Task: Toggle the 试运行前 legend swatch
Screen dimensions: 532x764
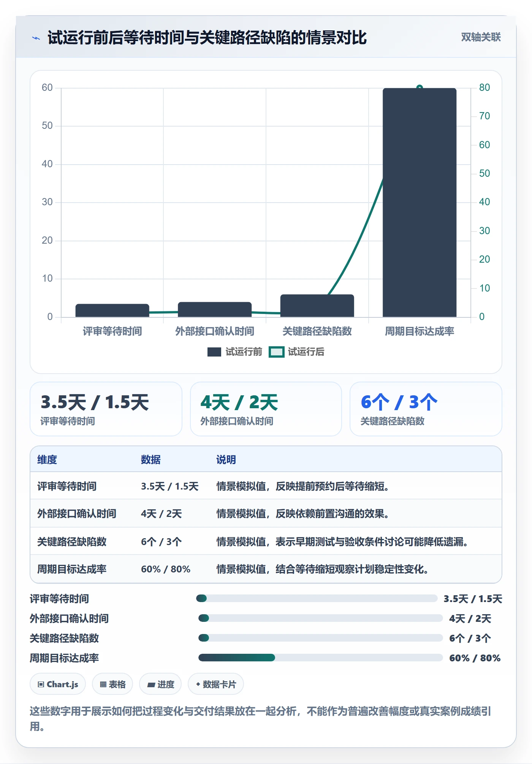Action: (214, 352)
